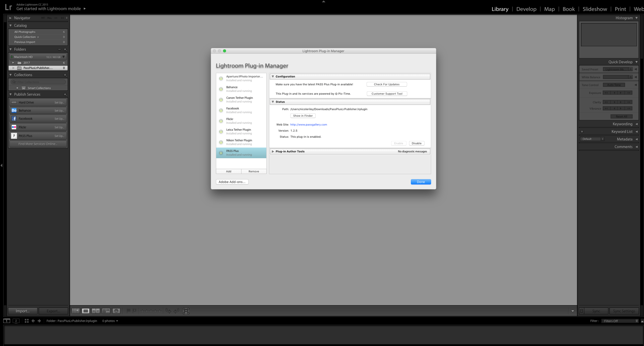The width and height of the screenshot is (644, 346).
Task: Collapse the Status section in Plug-in Manager
Action: 273,102
